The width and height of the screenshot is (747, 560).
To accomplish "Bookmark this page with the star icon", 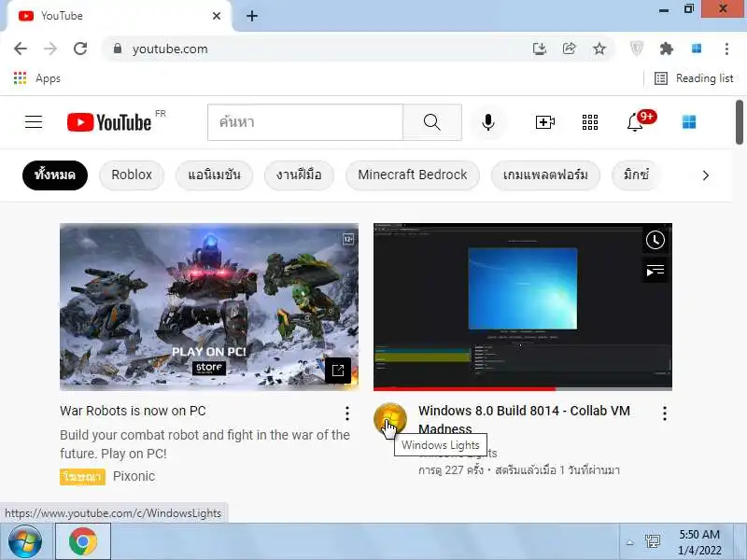I will click(x=599, y=49).
